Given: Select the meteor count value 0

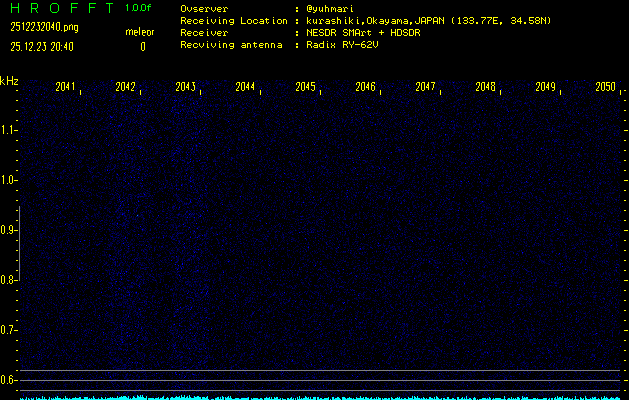Looking at the screenshot, I should 142,46.
